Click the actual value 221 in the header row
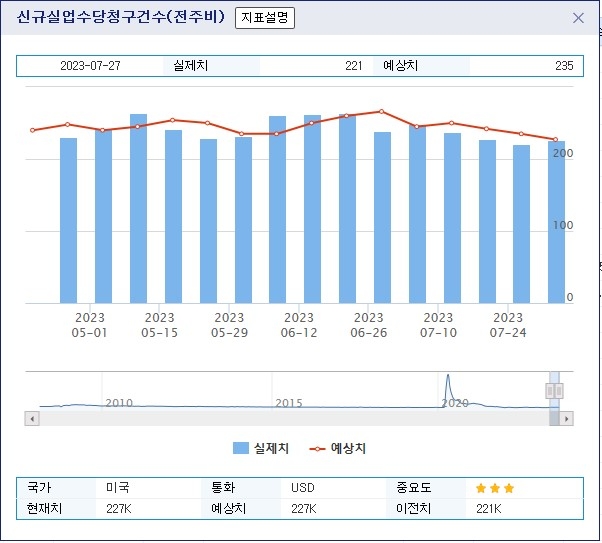This screenshot has height=543, width=602. coord(354,66)
